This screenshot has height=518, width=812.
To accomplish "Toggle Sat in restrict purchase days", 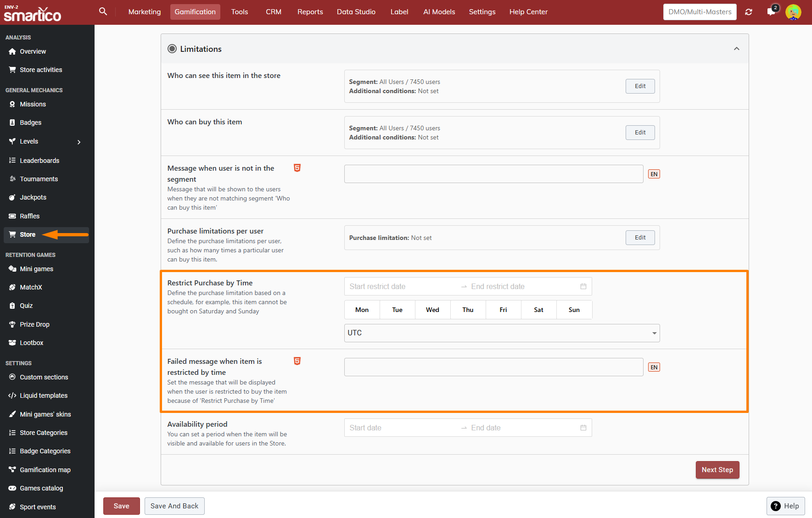I will click(538, 310).
